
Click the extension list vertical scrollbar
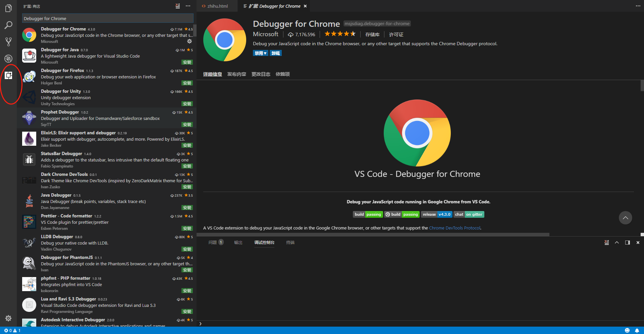point(195,30)
